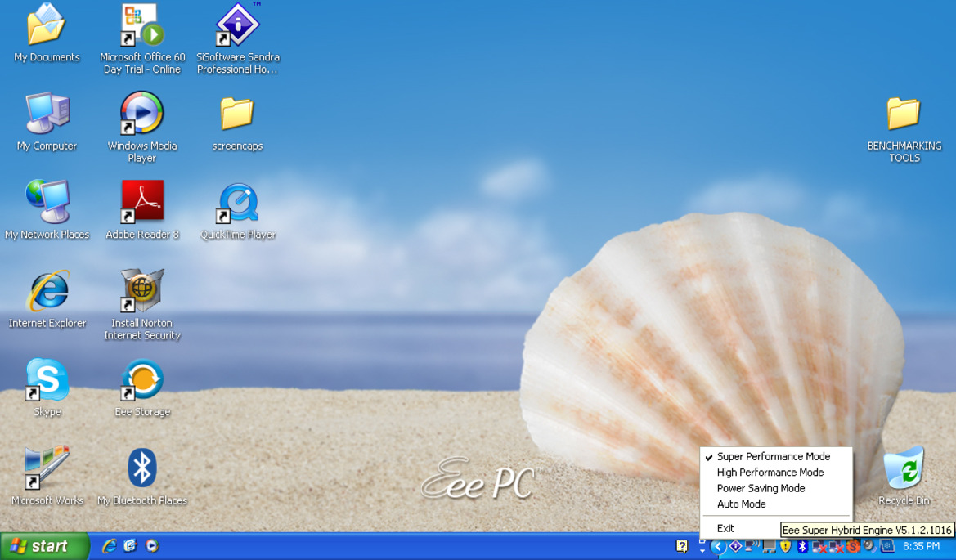
Task: Select the Eee Storage shortcut
Action: click(x=142, y=388)
